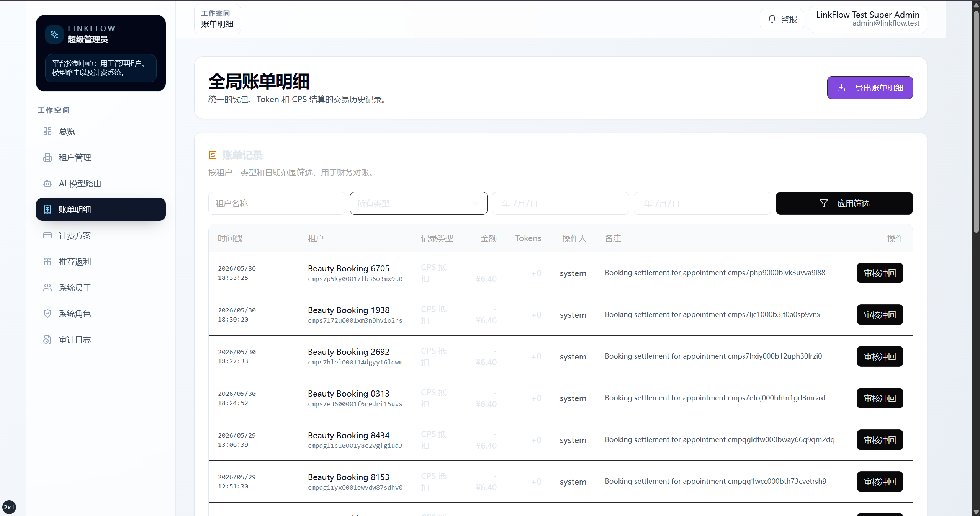Click 审核冲回 for Beauty Booking 6705
Viewport: 980px width, 516px height.
[880, 273]
